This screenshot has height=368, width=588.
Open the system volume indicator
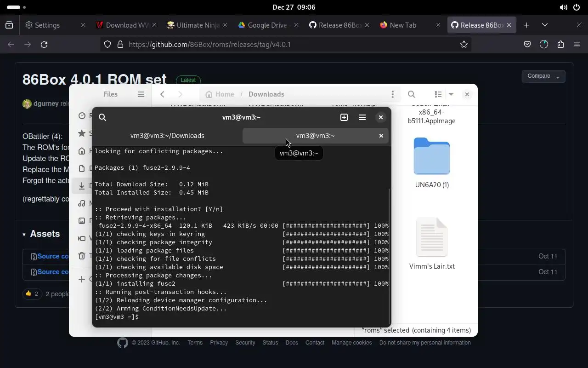click(563, 7)
